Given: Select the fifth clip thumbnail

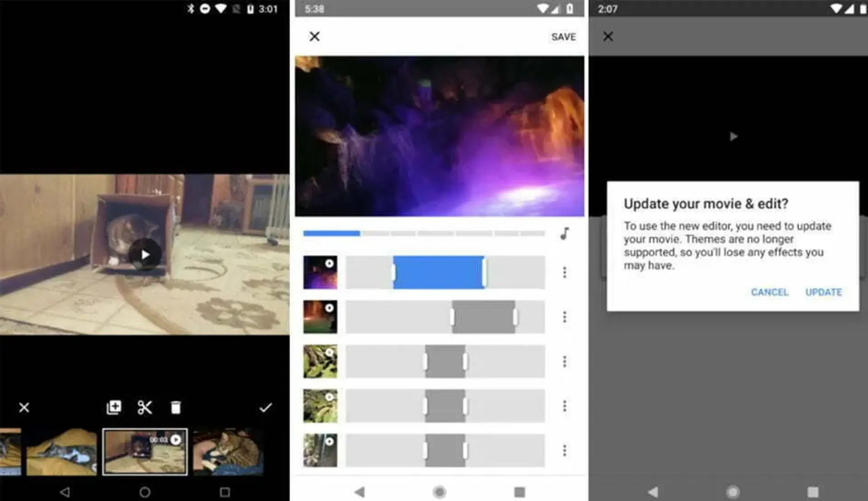Looking at the screenshot, I should coord(320,450).
